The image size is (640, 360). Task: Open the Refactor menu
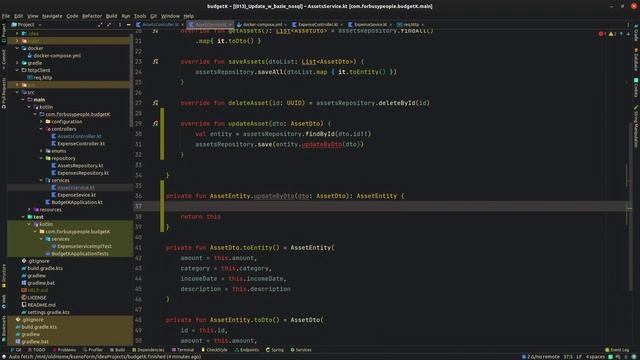[x=92, y=16]
